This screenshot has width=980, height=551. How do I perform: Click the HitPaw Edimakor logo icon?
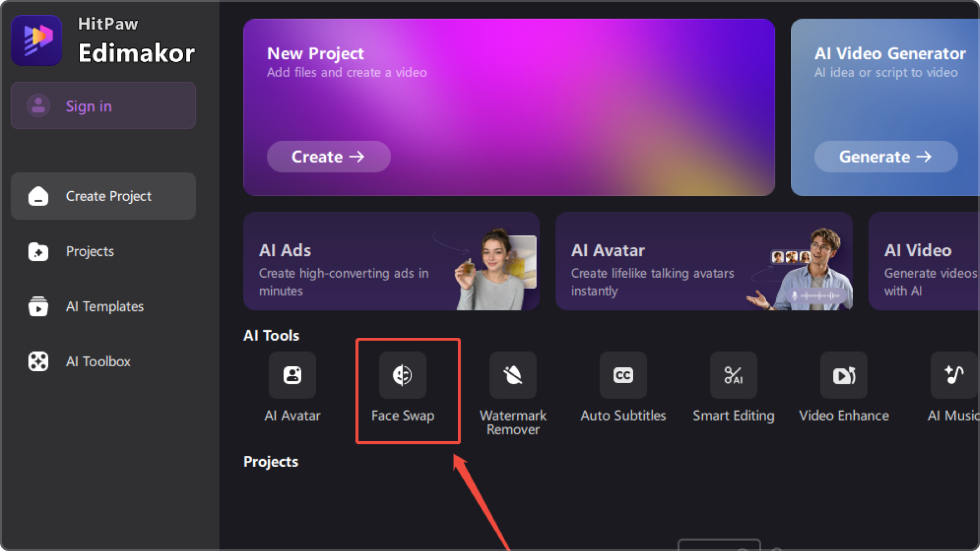[x=37, y=40]
